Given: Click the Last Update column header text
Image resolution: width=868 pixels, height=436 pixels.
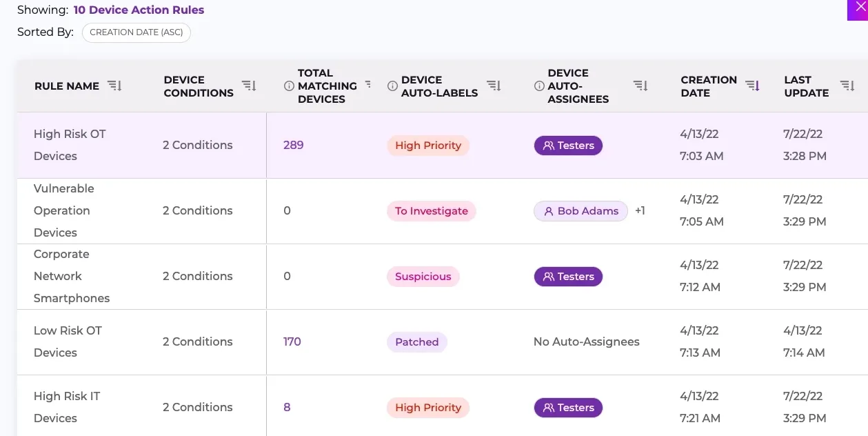Looking at the screenshot, I should (807, 86).
